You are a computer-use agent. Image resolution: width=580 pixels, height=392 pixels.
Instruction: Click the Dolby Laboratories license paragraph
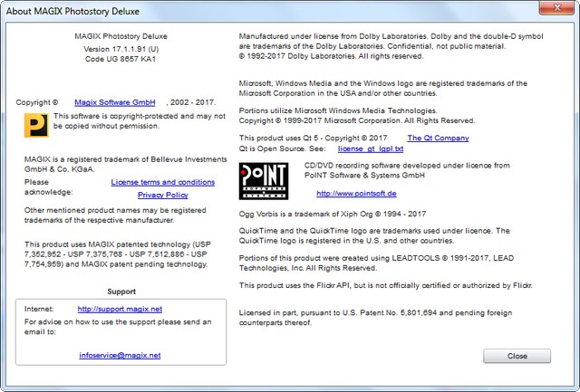click(x=390, y=45)
